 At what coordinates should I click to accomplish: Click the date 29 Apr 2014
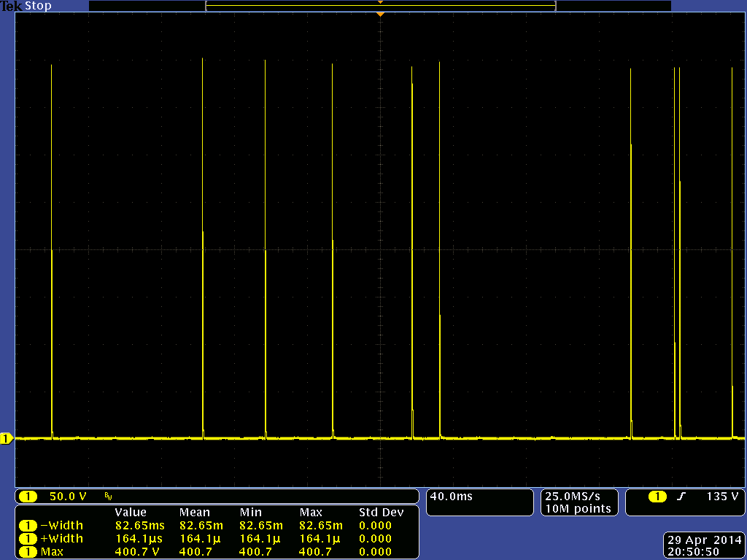pos(705,540)
